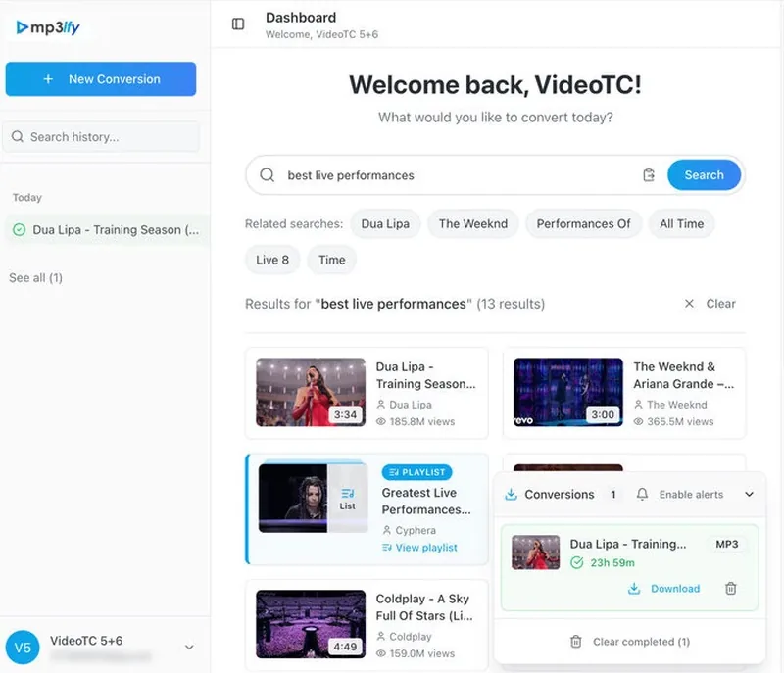Select The Weeknd related search chip
This screenshot has width=784, height=673.
(x=473, y=223)
